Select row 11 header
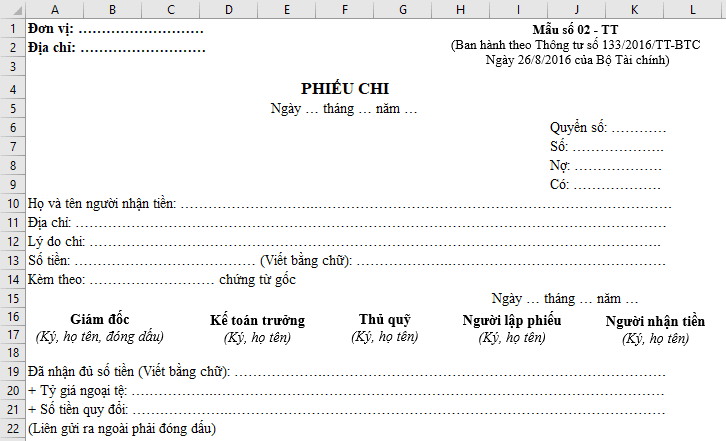Screen dimensions: 726x441 click(13, 222)
